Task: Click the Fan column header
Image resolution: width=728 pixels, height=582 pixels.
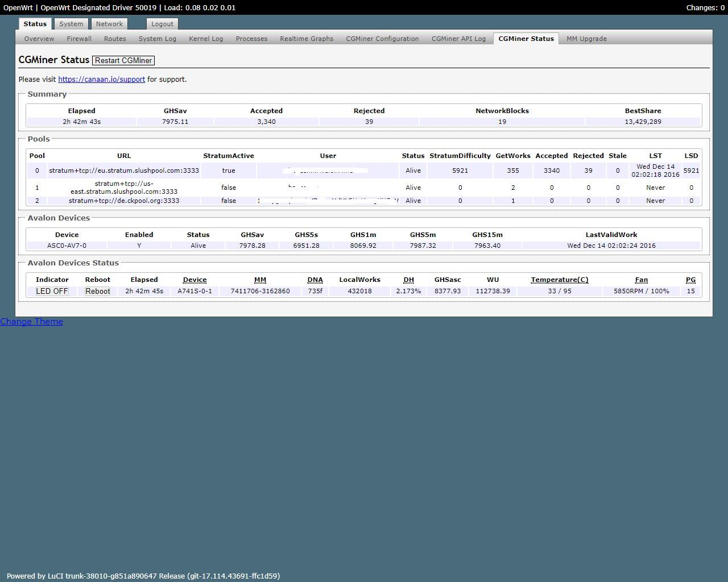Action: point(641,280)
